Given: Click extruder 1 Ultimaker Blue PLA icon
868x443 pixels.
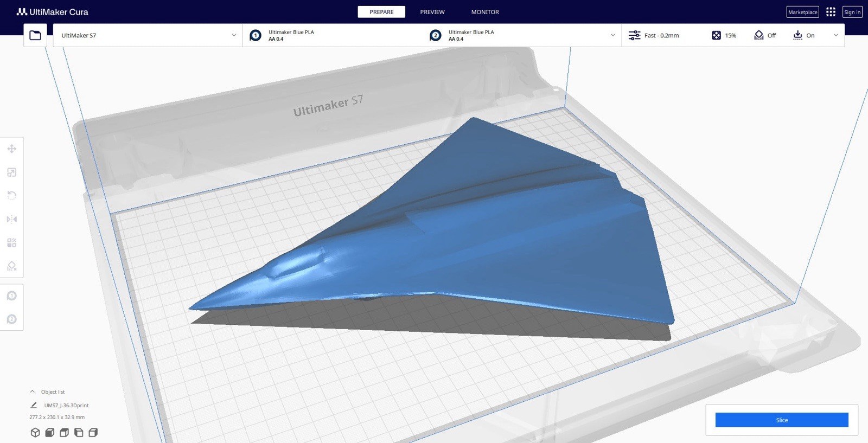Looking at the screenshot, I should [x=256, y=35].
